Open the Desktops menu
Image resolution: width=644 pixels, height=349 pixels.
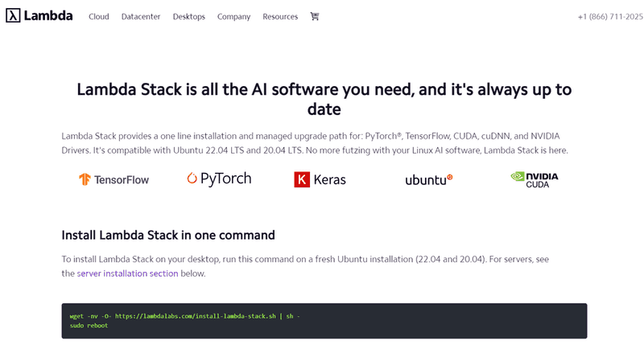tap(189, 17)
